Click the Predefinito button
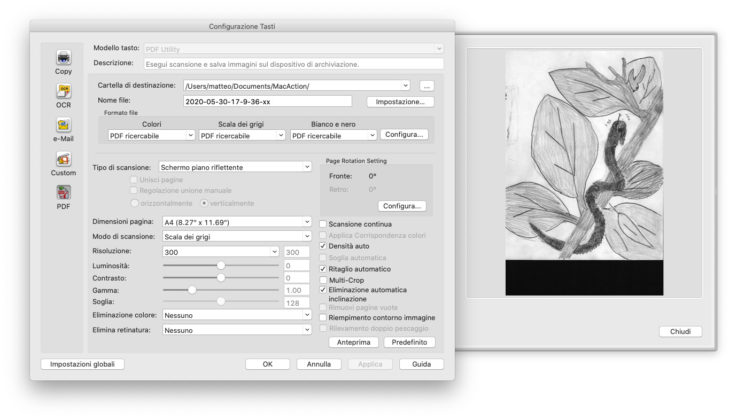 pyautogui.click(x=409, y=342)
